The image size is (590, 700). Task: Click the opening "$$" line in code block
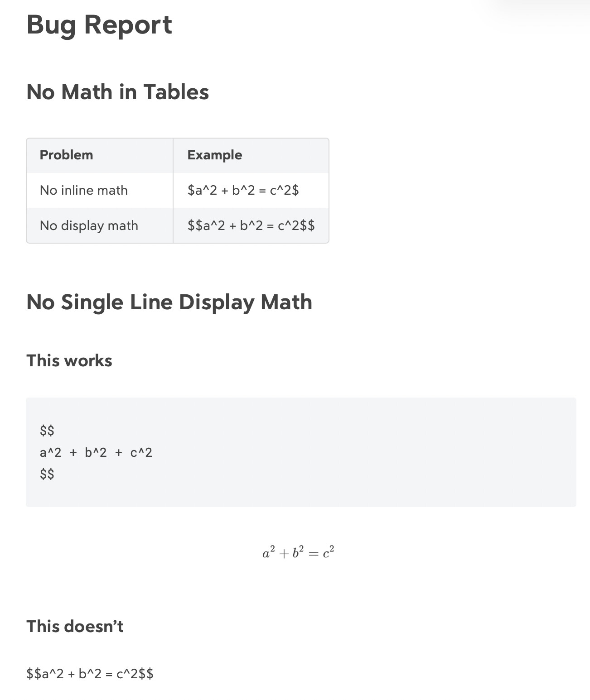point(47,430)
